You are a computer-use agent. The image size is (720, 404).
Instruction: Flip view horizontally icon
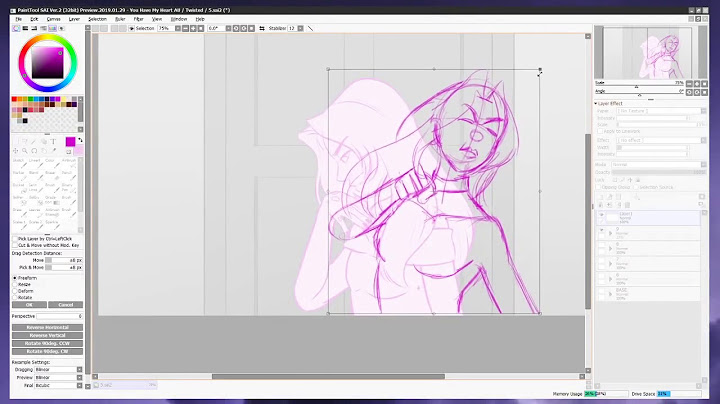tap(262, 28)
